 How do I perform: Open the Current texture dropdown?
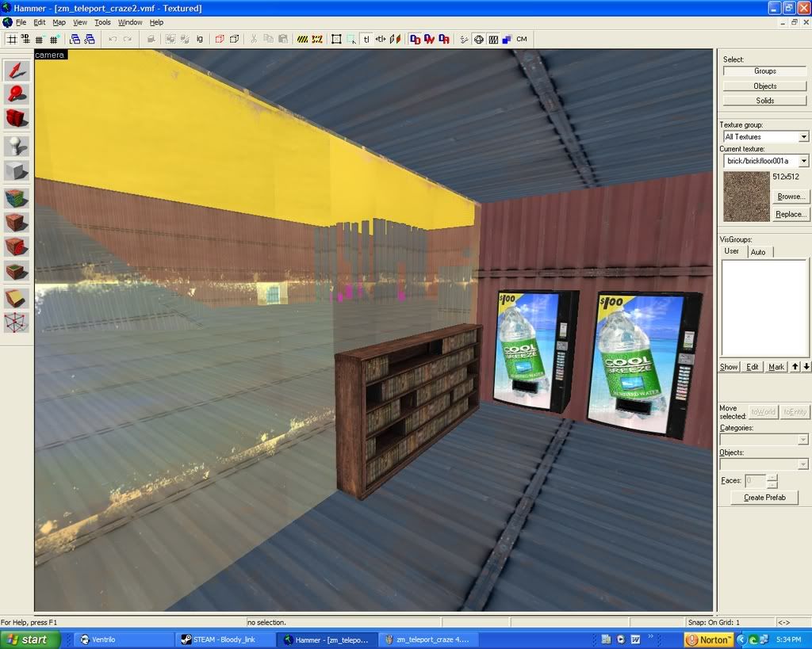[803, 161]
